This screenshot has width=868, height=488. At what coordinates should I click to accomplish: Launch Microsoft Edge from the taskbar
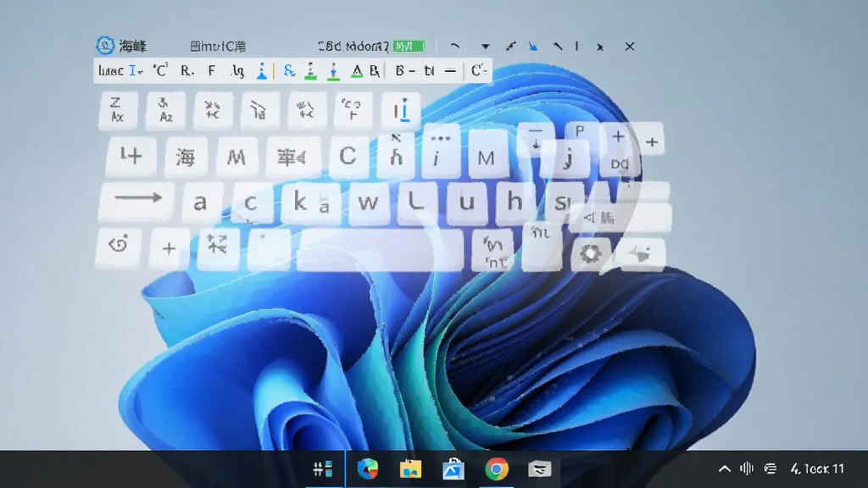pos(368,469)
